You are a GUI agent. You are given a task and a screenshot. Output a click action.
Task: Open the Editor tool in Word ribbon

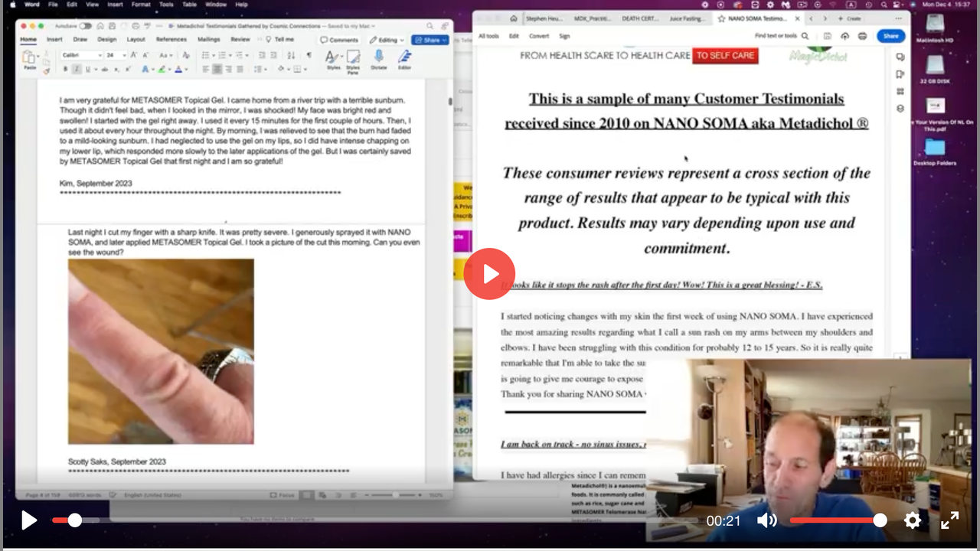[404, 58]
